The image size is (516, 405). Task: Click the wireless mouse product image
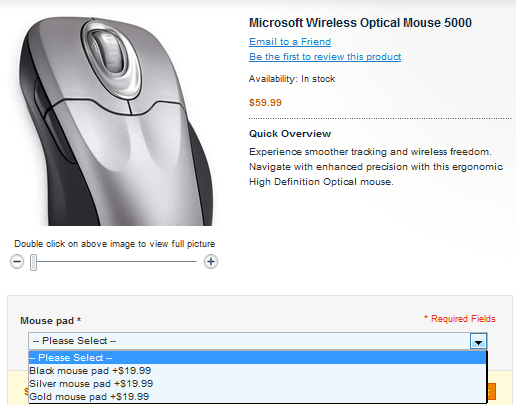[x=115, y=121]
